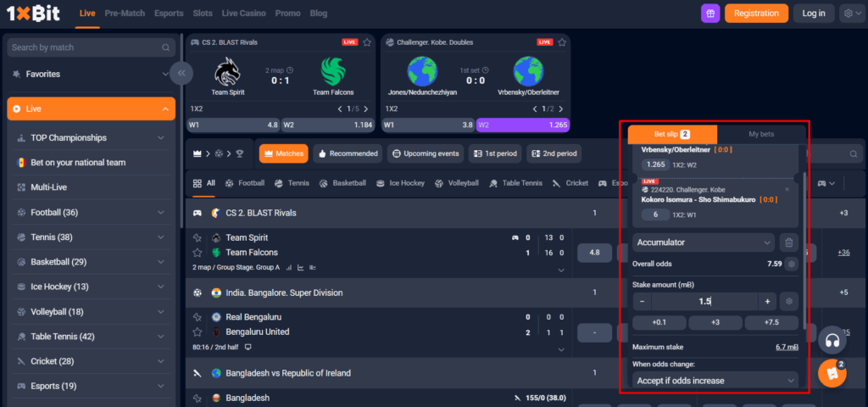This screenshot has height=407, width=868.
Task: Open the headphones support chat button
Action: coord(832,341)
